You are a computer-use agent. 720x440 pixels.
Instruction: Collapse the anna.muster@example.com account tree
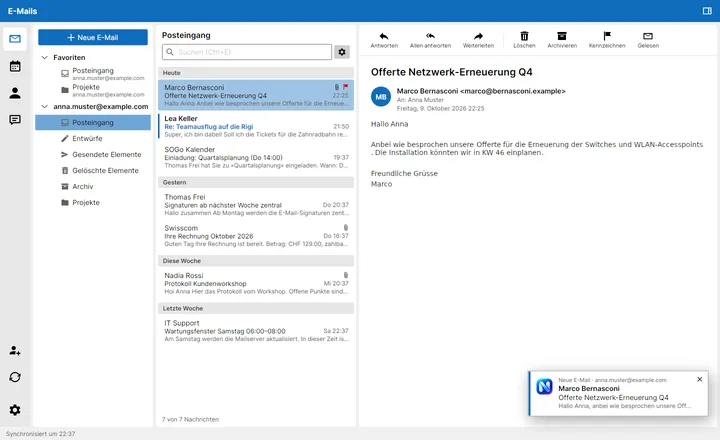coord(45,107)
